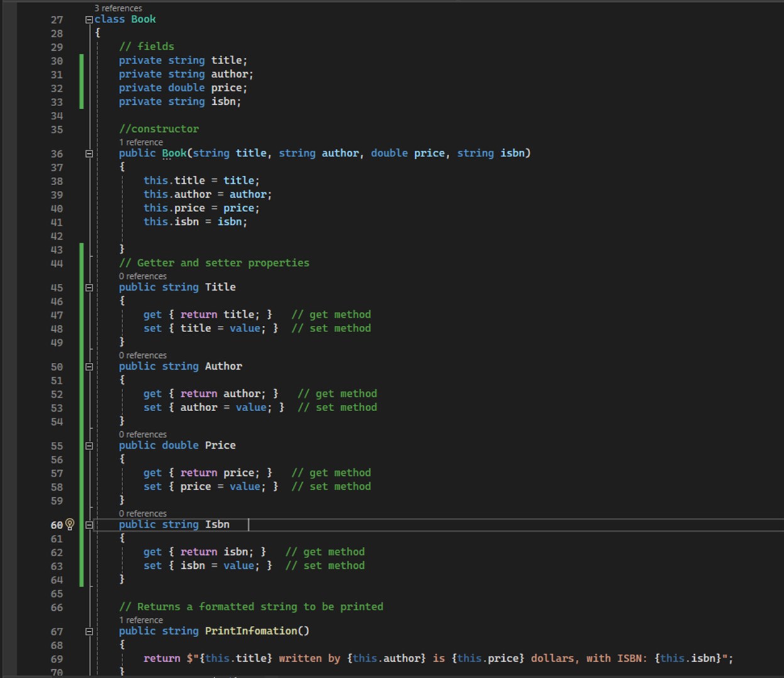Viewport: 784px width, 678px height.
Task: Click the '//constructor' comment
Action: point(159,129)
